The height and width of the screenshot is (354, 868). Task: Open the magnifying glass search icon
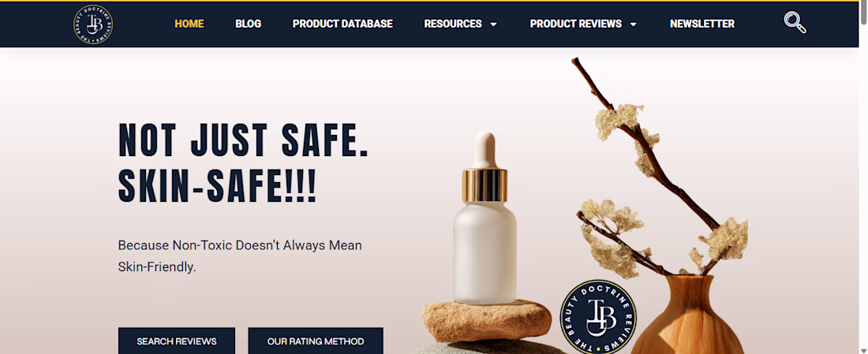pos(795,23)
